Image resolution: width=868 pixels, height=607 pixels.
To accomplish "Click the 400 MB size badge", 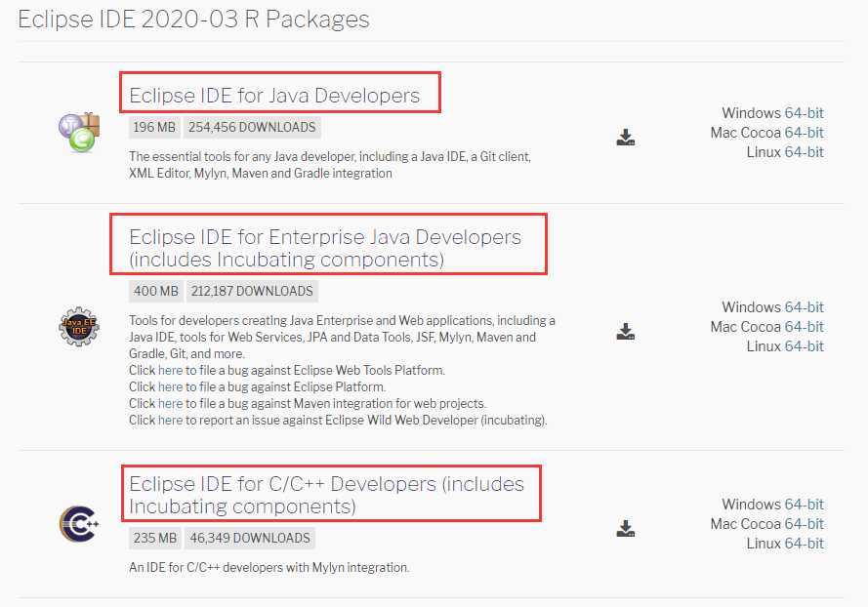I will click(155, 291).
